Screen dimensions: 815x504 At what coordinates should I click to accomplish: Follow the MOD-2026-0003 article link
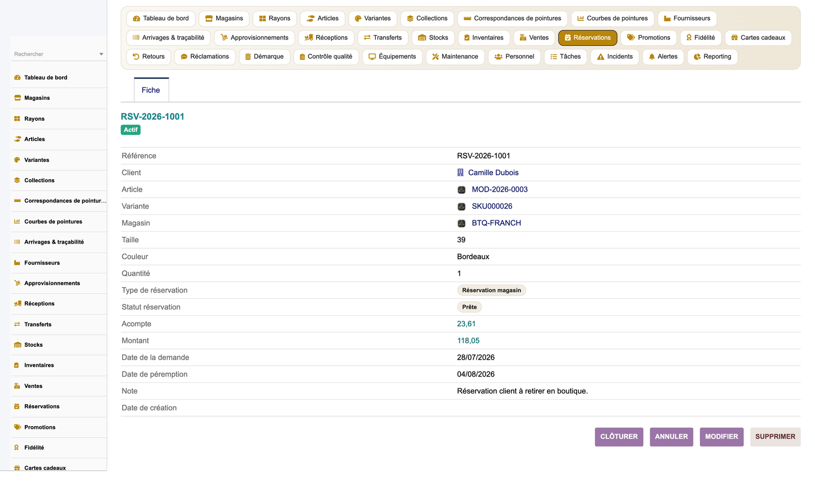(500, 189)
